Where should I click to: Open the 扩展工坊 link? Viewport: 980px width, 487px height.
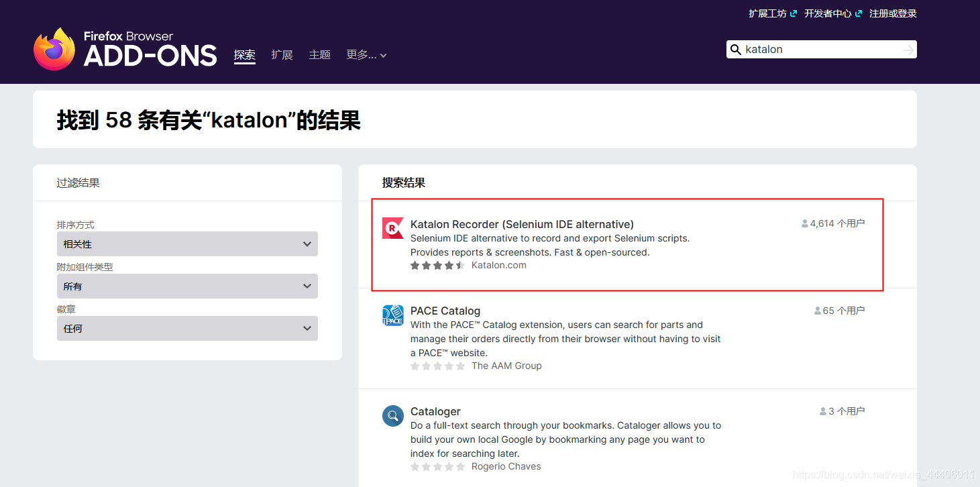767,13
